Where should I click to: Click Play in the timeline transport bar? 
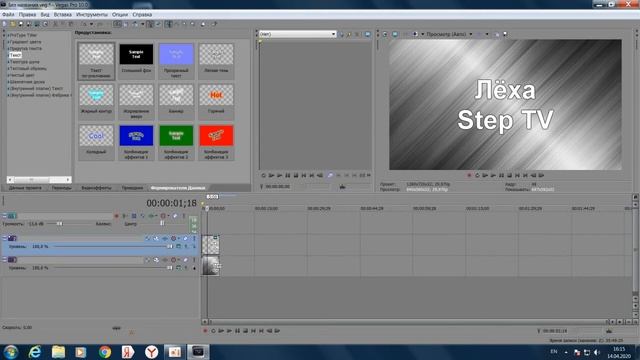pos(229,331)
